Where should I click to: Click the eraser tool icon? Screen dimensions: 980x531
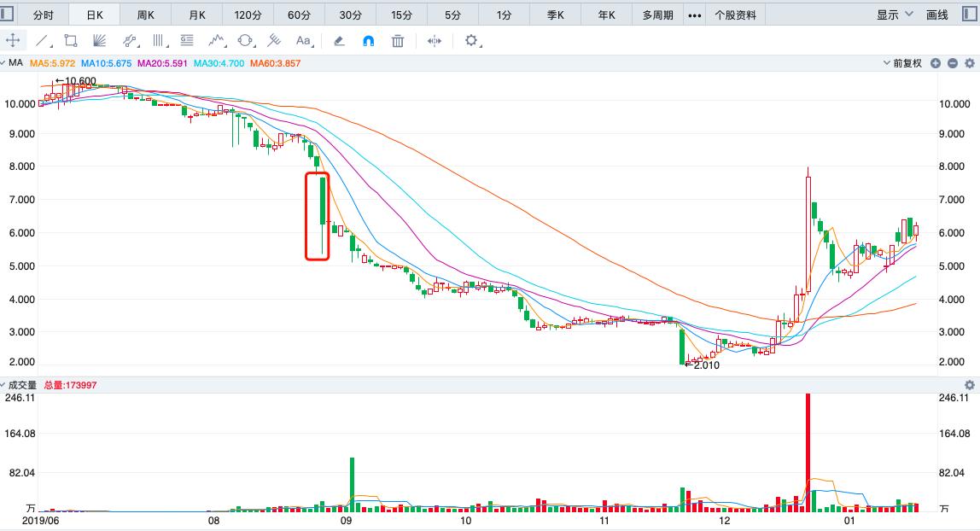click(x=339, y=40)
